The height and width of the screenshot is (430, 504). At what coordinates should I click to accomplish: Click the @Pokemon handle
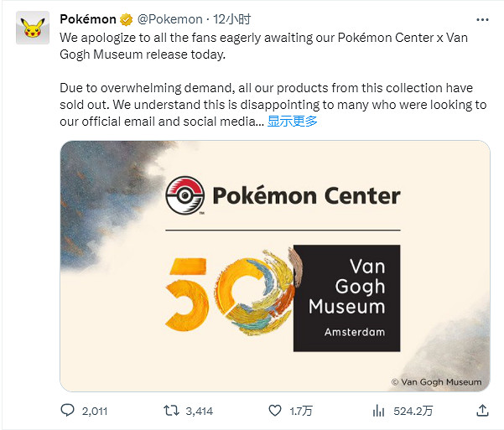[170, 19]
